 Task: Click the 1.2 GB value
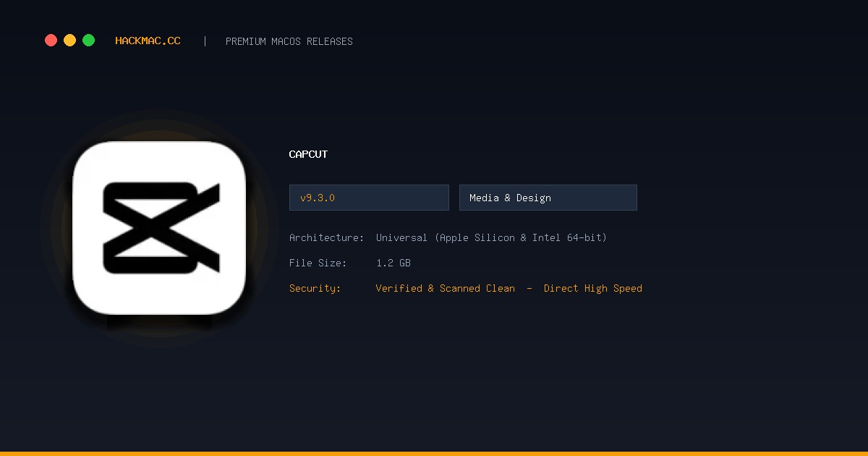click(393, 263)
